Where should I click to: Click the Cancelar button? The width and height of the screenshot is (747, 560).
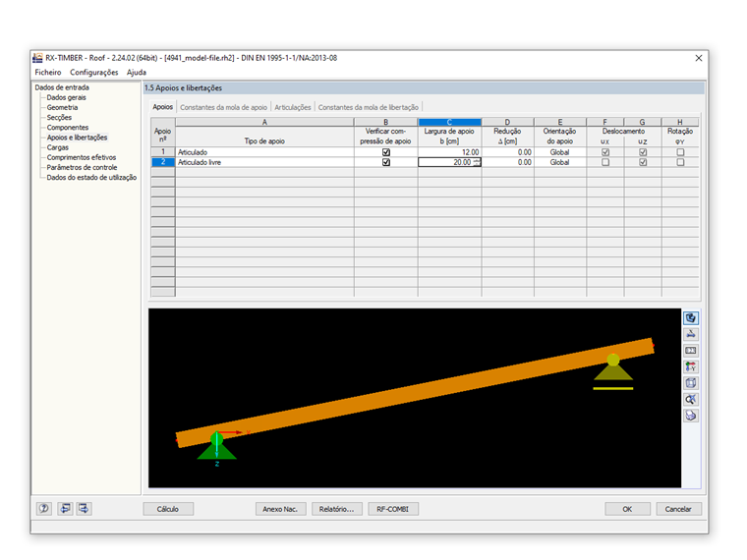(x=678, y=509)
